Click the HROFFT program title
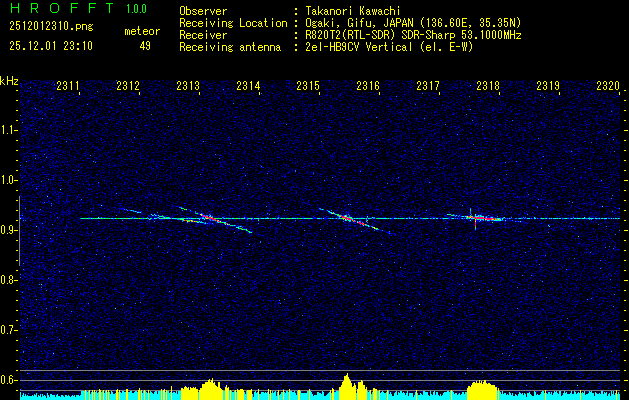 [61, 8]
